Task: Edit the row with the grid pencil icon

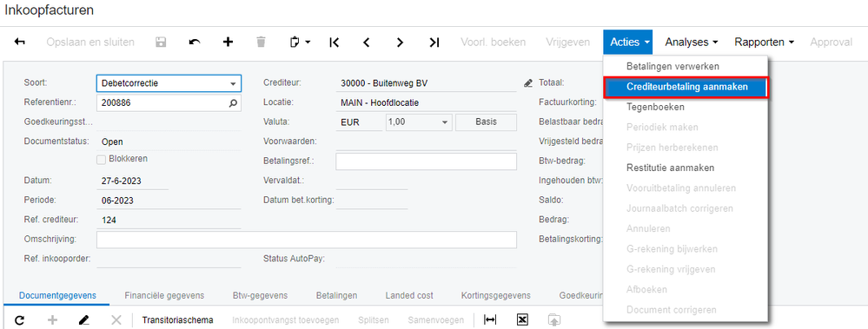Action: point(84,319)
